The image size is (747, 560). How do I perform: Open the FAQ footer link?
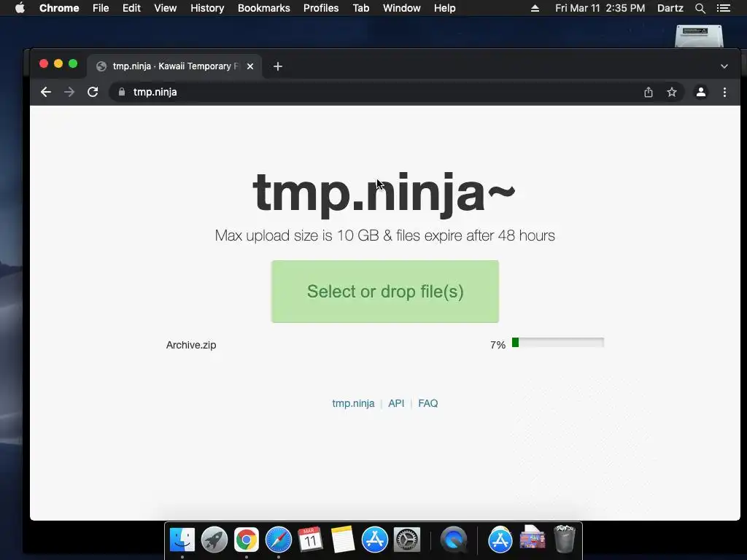[x=427, y=403]
